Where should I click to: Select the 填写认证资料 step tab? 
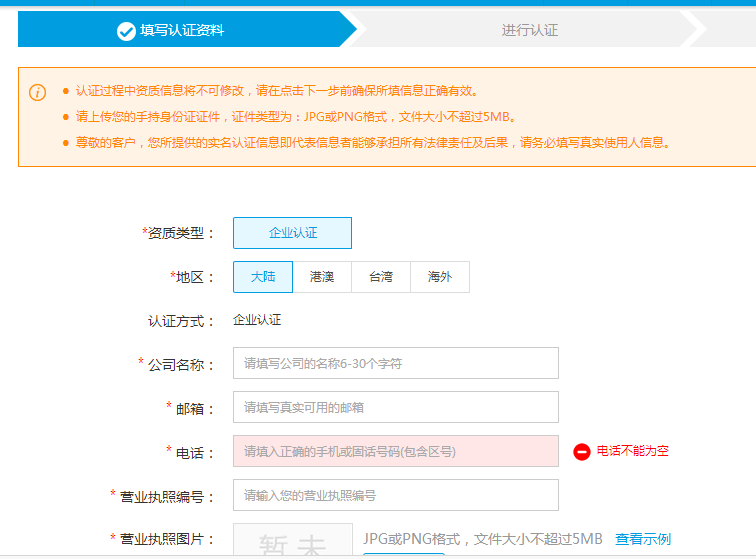187,29
